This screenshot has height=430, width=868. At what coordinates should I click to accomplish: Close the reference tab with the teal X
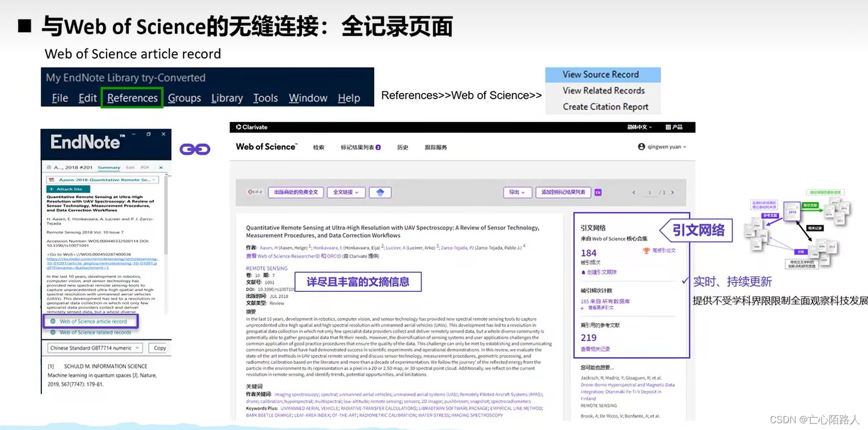161,167
